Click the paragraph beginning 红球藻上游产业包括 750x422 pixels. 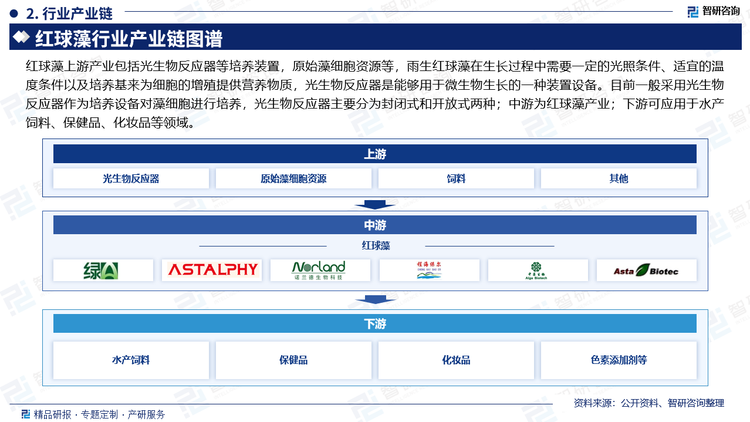[375, 94]
